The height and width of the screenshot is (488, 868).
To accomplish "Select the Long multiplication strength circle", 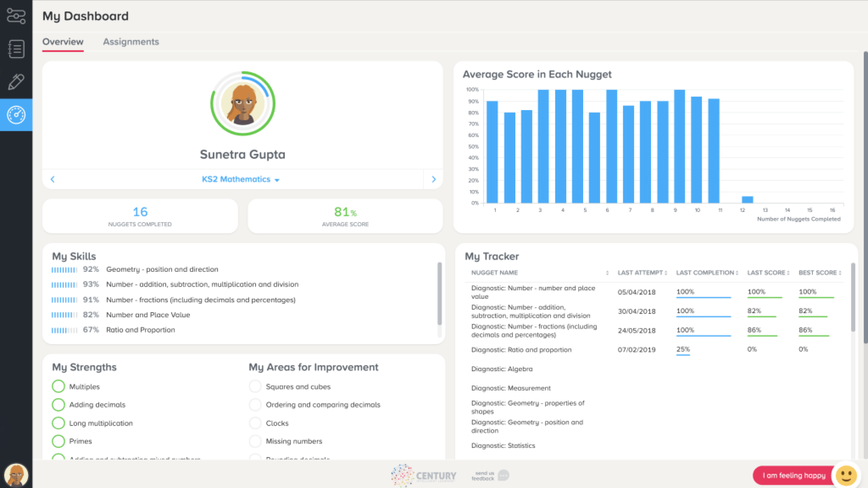I will tap(58, 423).
